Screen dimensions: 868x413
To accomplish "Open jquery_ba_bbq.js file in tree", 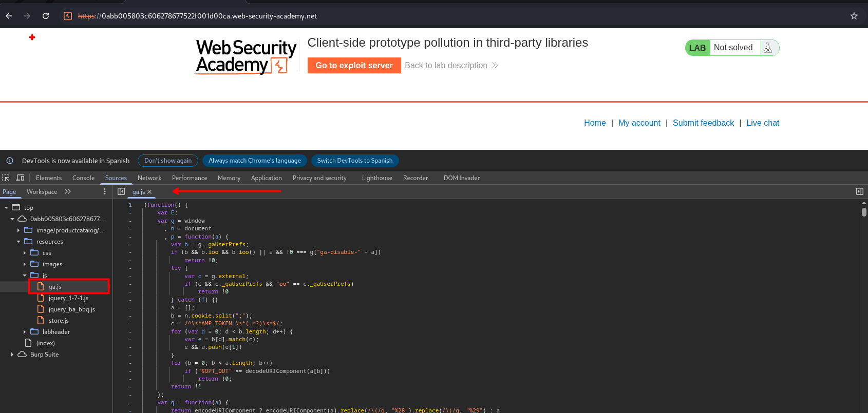I will click(x=71, y=309).
